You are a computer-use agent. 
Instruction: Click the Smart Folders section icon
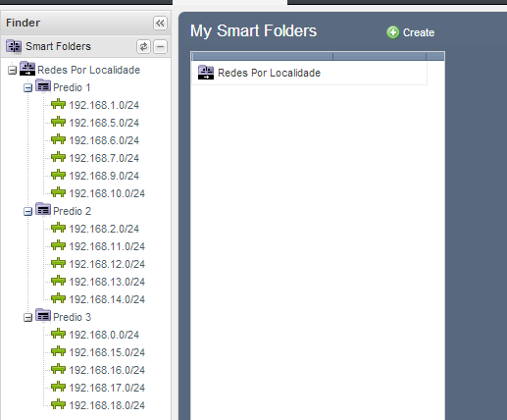(14, 46)
